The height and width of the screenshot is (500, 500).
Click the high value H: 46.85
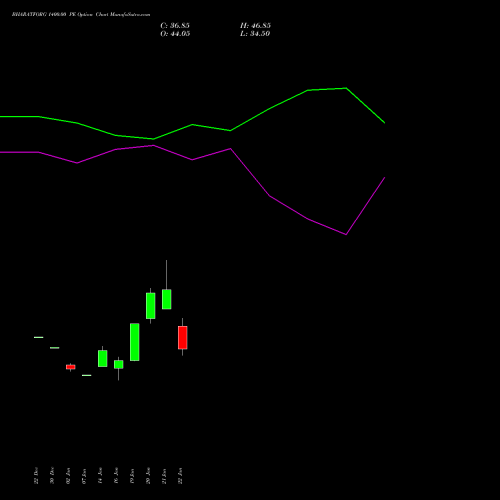coord(255,26)
